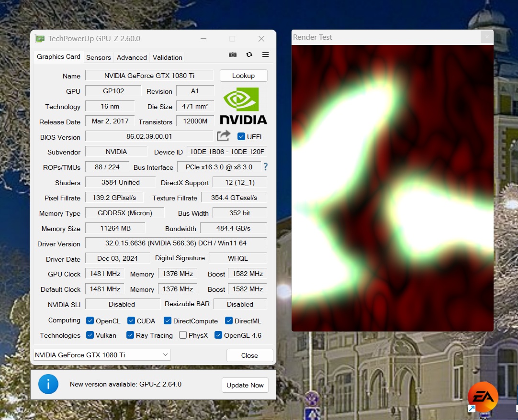Viewport: 518px width, 420px height.
Task: Click the Lookup button
Action: pyautogui.click(x=244, y=76)
